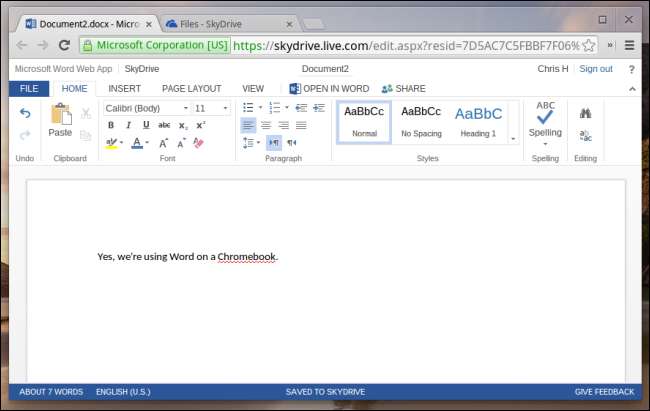Toggle Bold formatting
This screenshot has height=411, width=650.
coord(111,125)
